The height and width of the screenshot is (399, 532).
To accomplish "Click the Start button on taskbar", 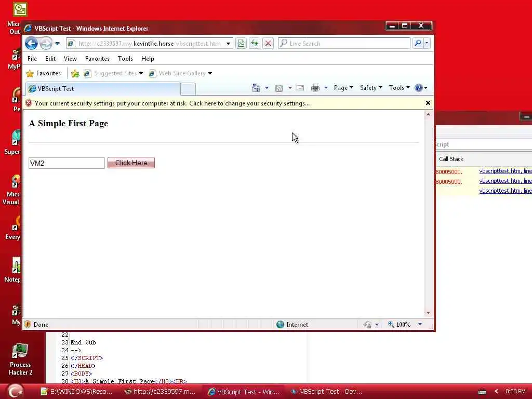I will (x=14, y=391).
